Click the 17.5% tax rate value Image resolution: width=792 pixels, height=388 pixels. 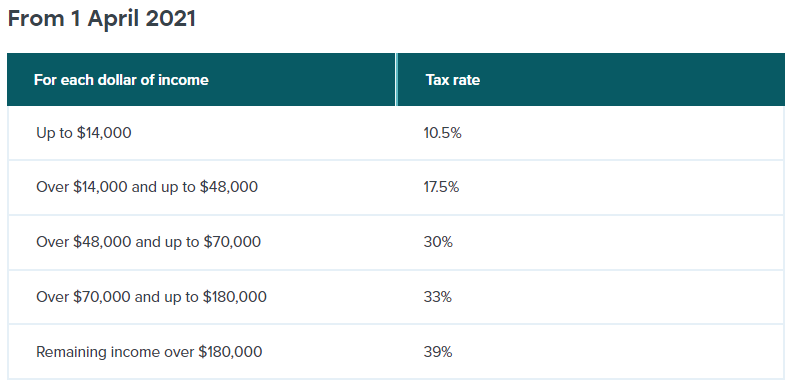pyautogui.click(x=441, y=187)
